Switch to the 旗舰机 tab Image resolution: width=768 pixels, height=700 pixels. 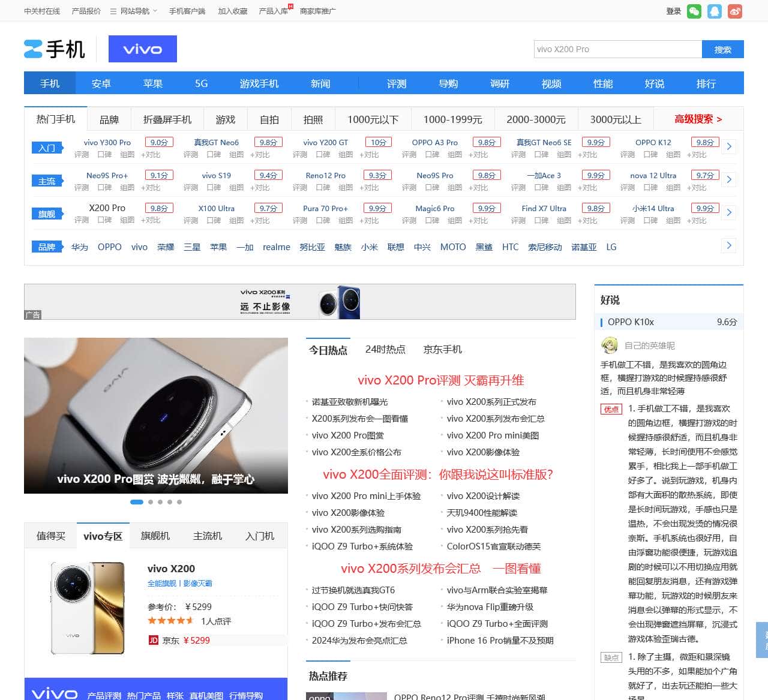[x=155, y=536]
